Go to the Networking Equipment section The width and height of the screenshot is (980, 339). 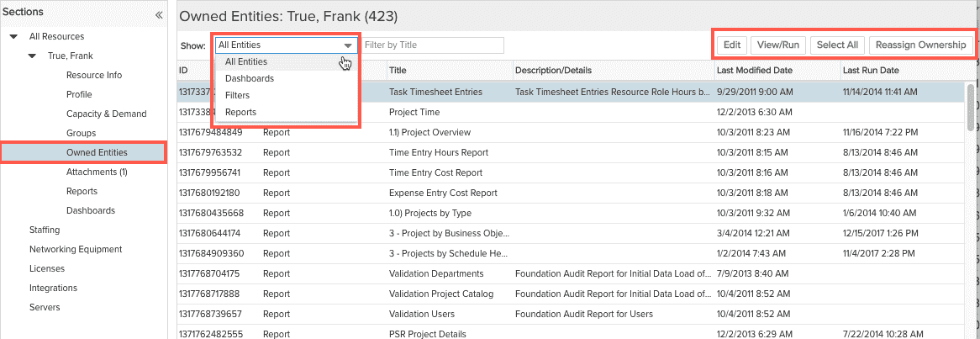point(76,250)
